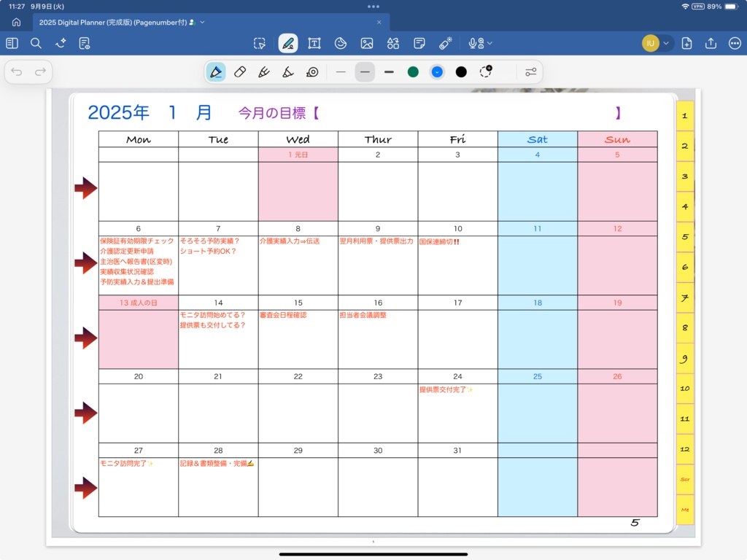Select the highlighter tool
The width and height of the screenshot is (747, 560).
tap(287, 72)
